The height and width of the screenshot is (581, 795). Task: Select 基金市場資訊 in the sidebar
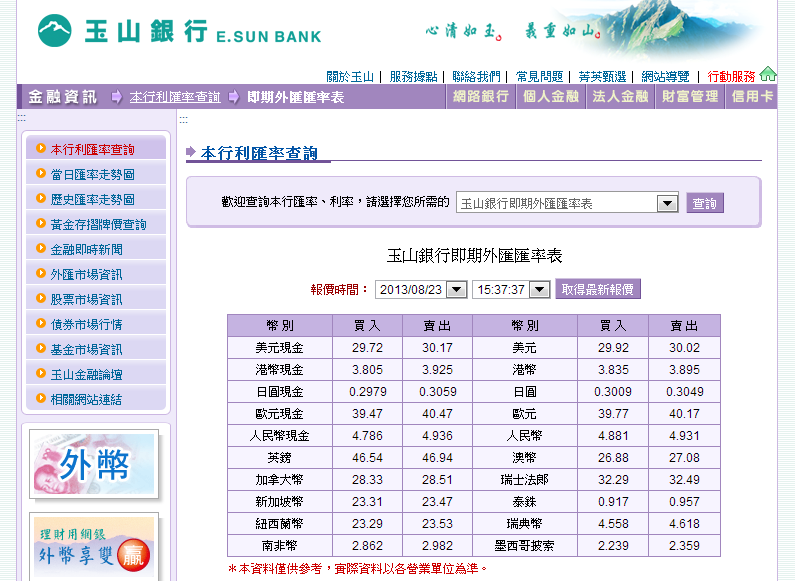pyautogui.click(x=96, y=348)
